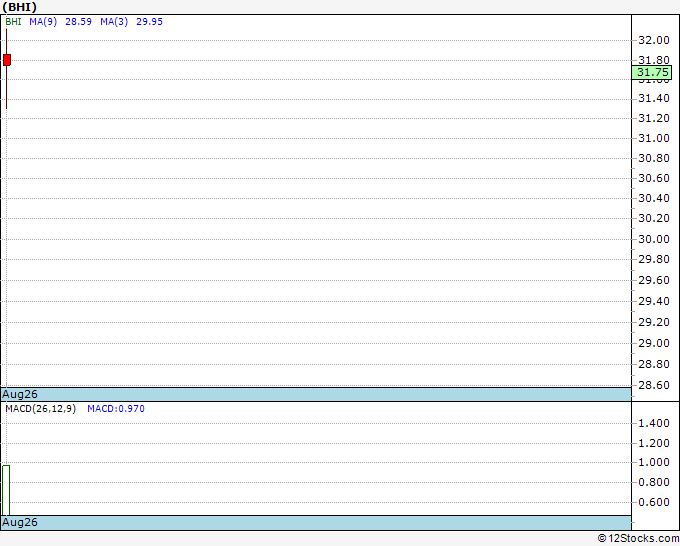Click the red candlestick body

(7, 60)
